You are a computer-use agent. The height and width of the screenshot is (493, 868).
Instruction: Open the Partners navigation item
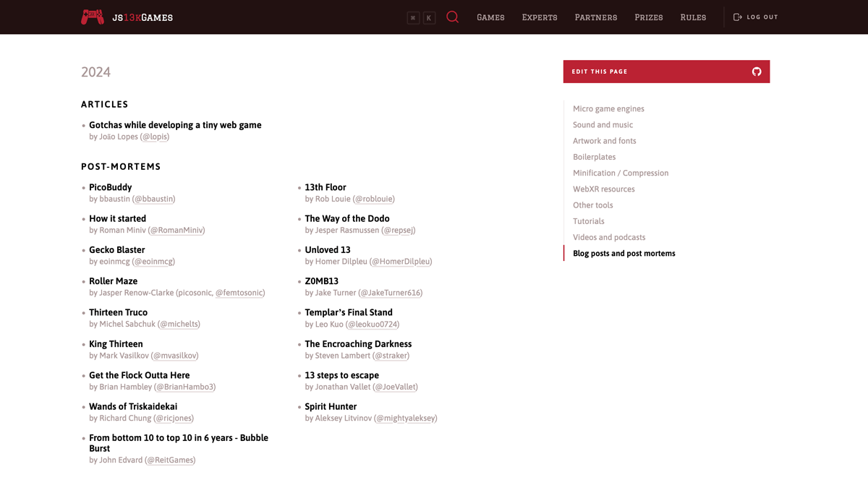pyautogui.click(x=596, y=17)
